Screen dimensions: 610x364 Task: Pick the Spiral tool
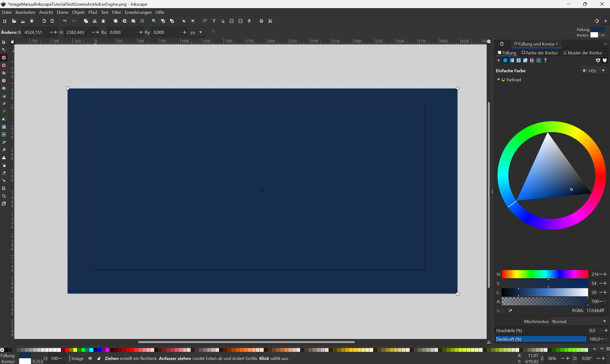pyautogui.click(x=4, y=88)
